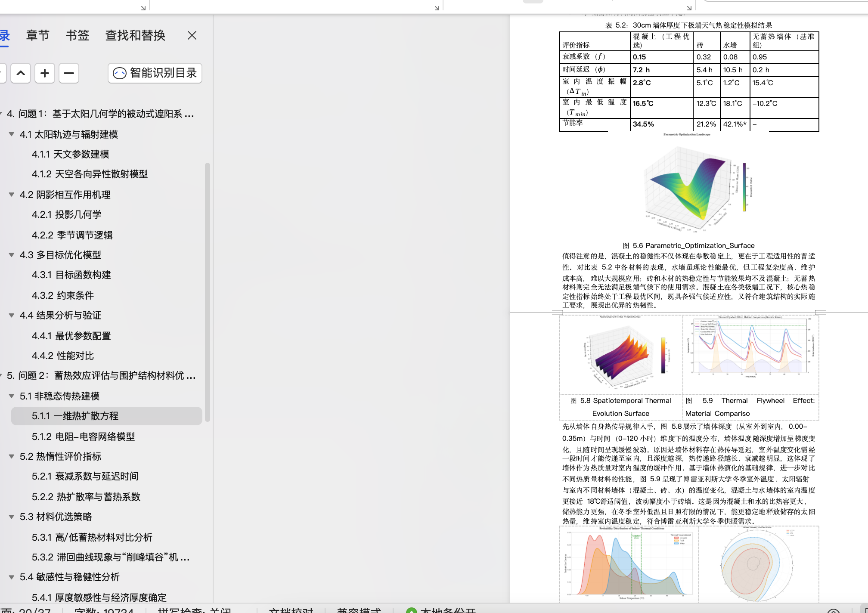Jump to 5.2.2 热扩散率与蓄热系数
This screenshot has width=868, height=613.
[86, 497]
